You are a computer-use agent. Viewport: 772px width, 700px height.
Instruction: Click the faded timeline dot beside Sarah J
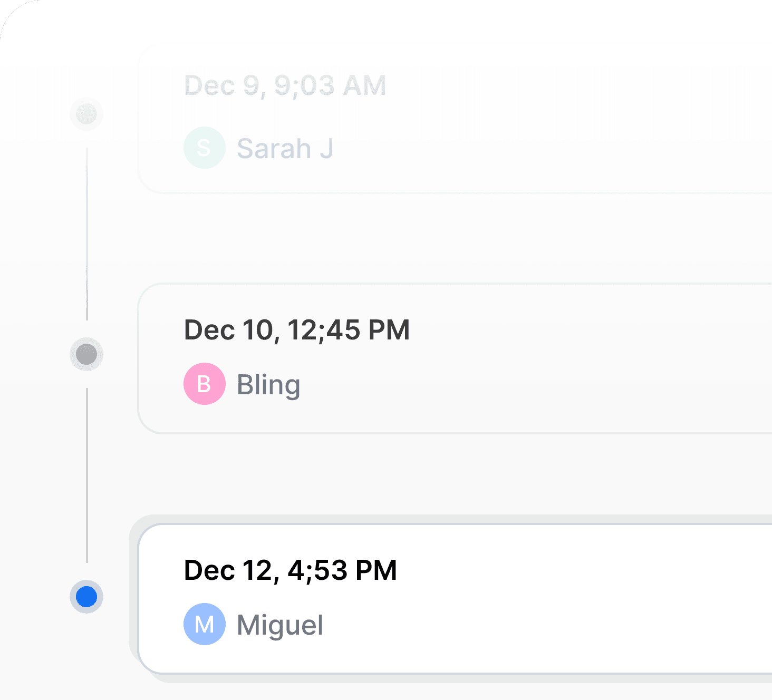point(86,114)
